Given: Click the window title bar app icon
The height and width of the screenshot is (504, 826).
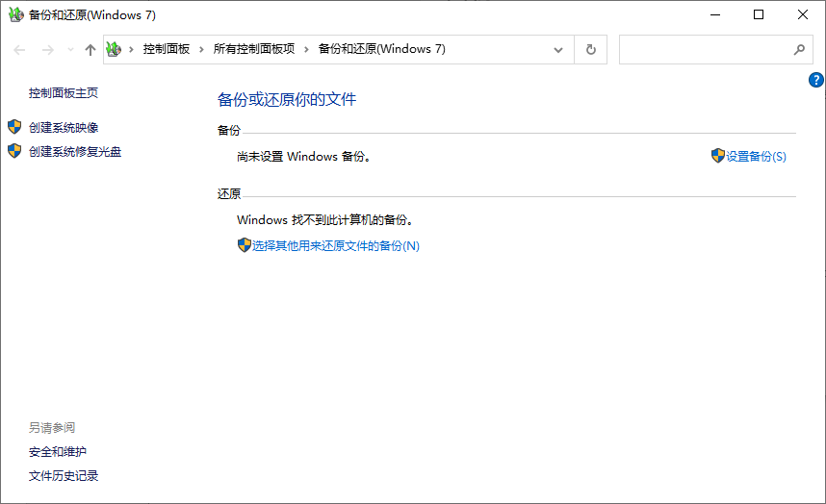Looking at the screenshot, I should click(x=15, y=14).
